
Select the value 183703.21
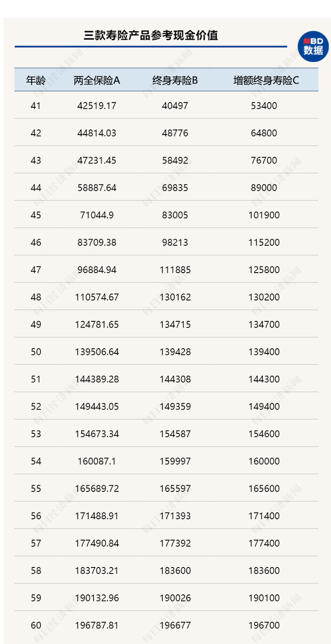[x=97, y=571]
